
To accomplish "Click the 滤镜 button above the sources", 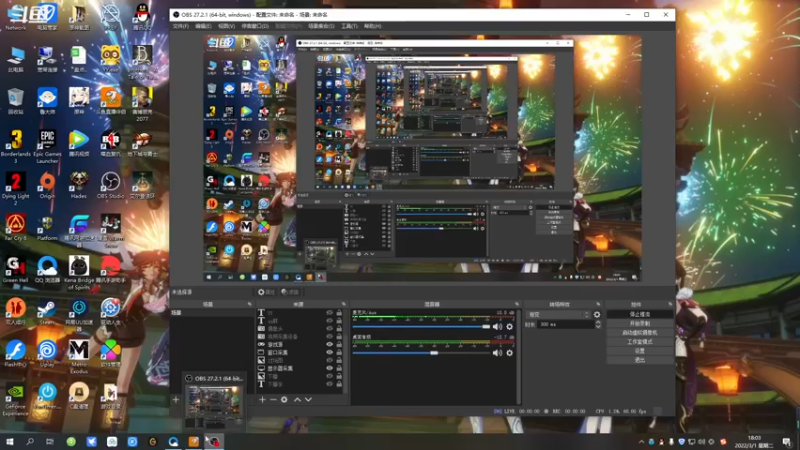I will pos(291,292).
